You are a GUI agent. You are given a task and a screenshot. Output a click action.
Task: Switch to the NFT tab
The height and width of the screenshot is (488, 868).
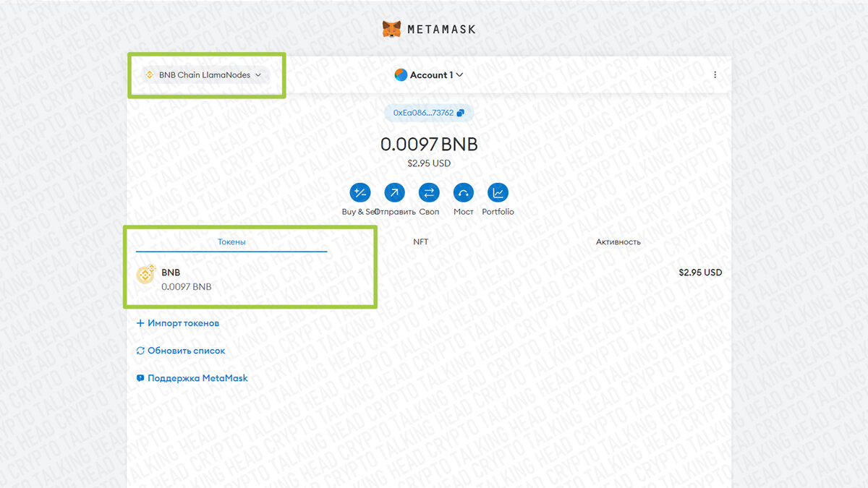click(x=421, y=241)
